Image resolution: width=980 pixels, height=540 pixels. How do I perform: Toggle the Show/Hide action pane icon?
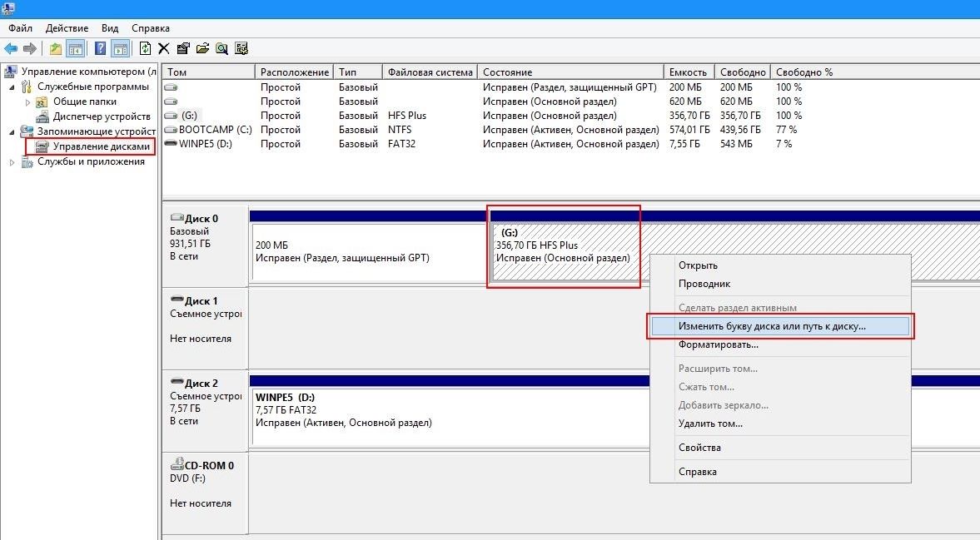point(120,49)
